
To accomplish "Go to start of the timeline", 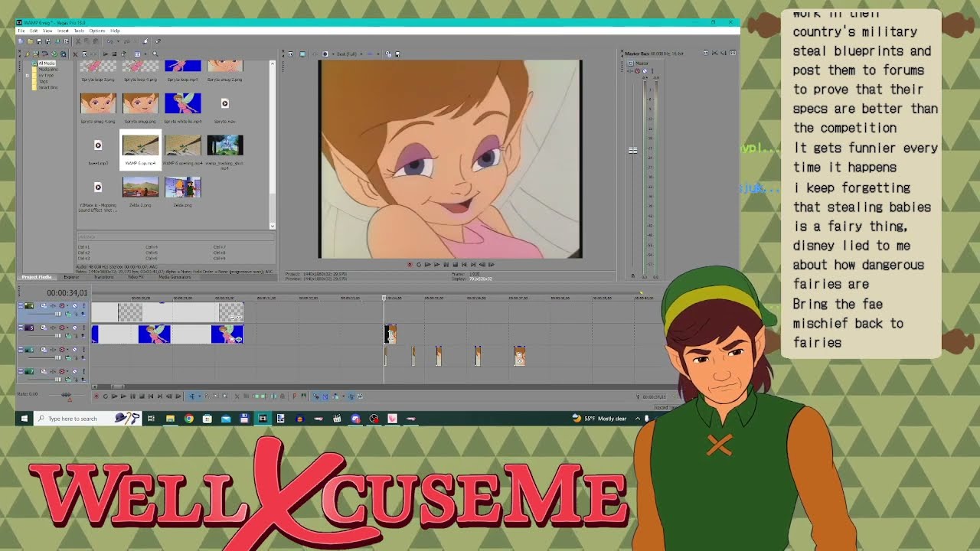I will 151,396.
